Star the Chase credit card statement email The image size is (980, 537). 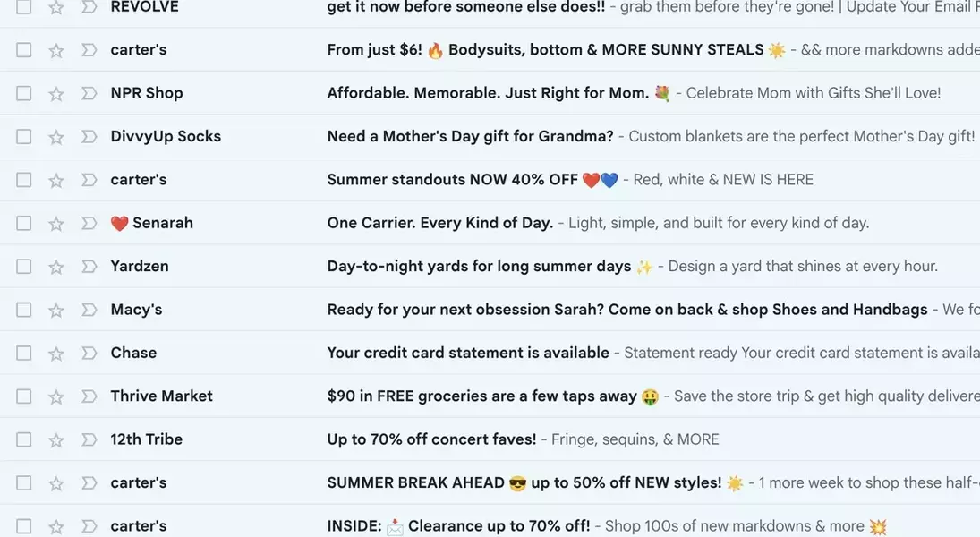[56, 354]
